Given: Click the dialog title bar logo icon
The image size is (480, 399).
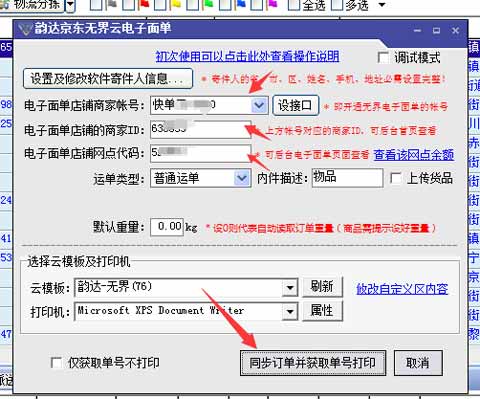Looking at the screenshot, I should [26, 29].
